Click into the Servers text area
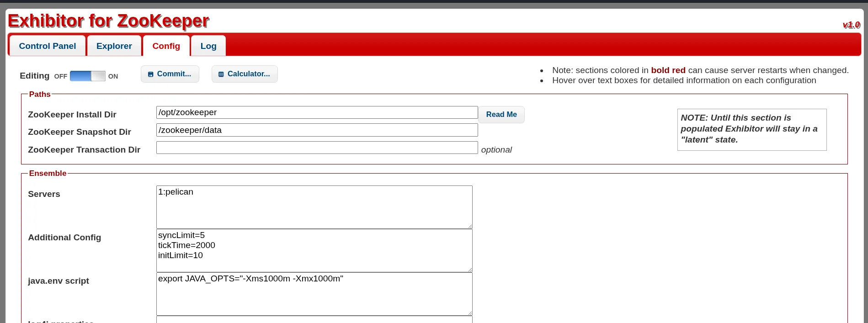Screen dimensions: 868x323 coord(314,207)
